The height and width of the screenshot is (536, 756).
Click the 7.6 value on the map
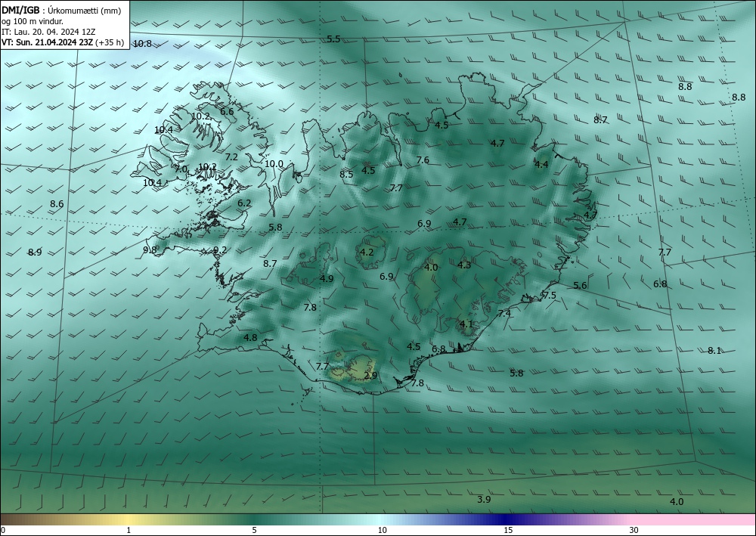(423, 160)
